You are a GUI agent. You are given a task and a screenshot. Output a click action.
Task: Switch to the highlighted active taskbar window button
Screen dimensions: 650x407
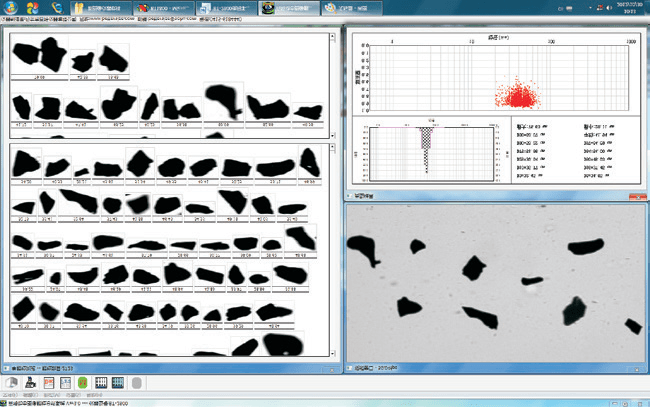click(289, 7)
